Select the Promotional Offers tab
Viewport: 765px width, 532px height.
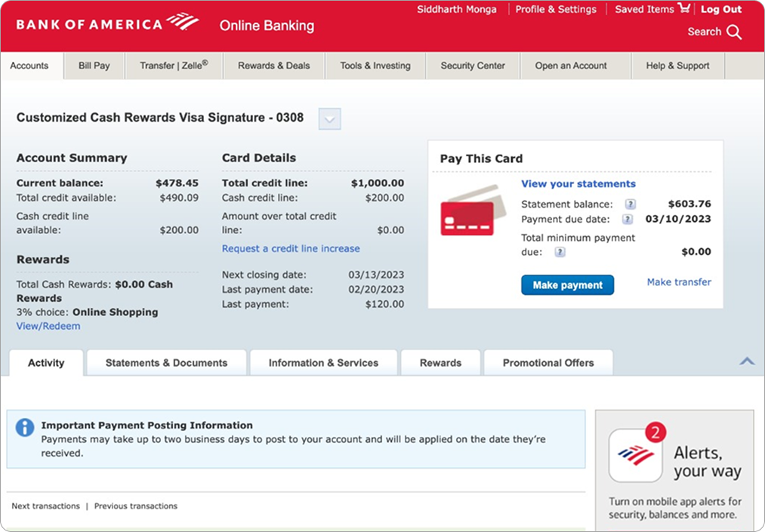pos(548,363)
